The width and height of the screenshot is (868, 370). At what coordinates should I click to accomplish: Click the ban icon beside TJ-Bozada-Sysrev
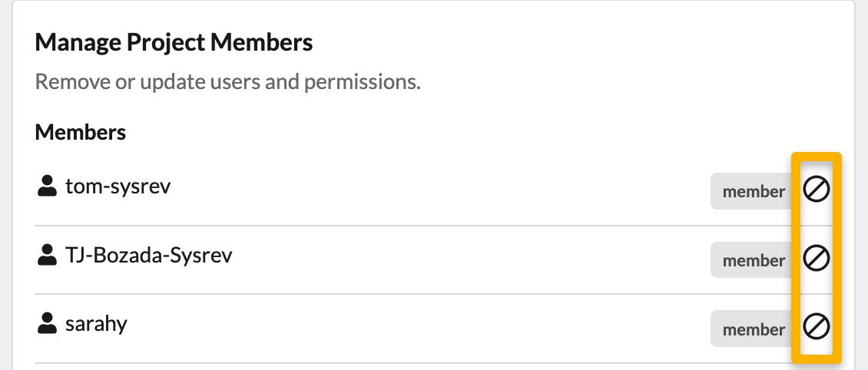point(816,259)
